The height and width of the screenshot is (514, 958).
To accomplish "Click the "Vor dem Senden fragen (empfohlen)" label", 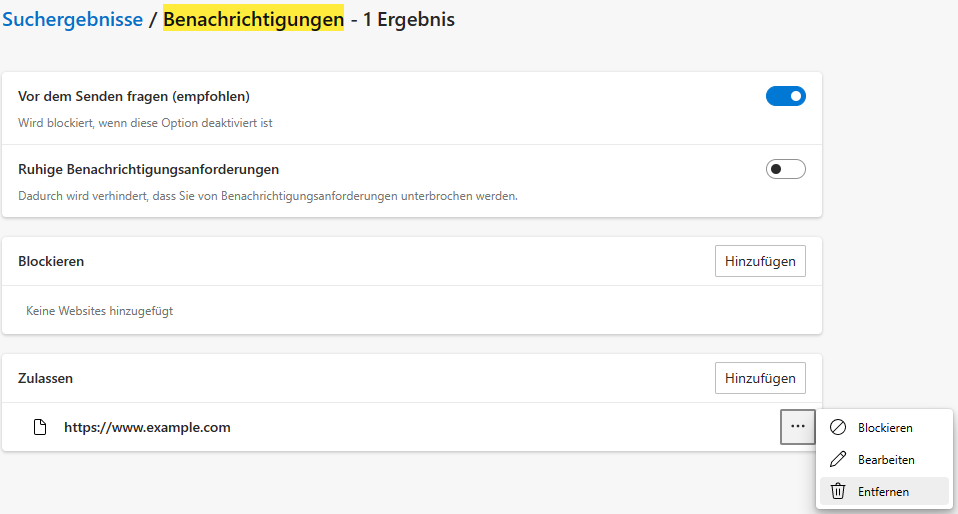I will (x=134, y=97).
